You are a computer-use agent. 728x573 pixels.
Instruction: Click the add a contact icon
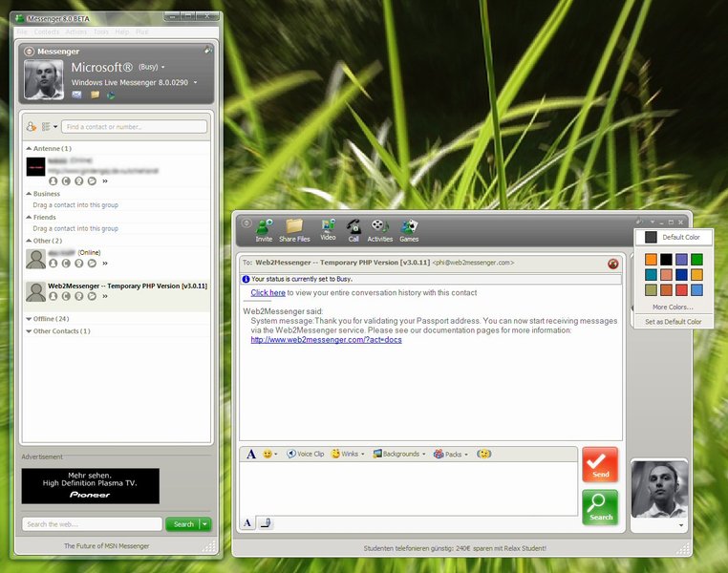32,126
